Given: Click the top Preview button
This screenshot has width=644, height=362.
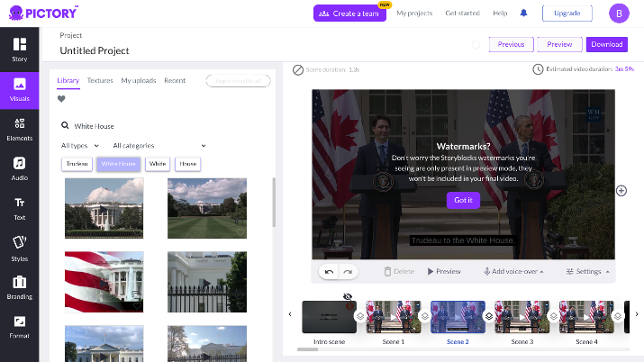Looking at the screenshot, I should [559, 44].
